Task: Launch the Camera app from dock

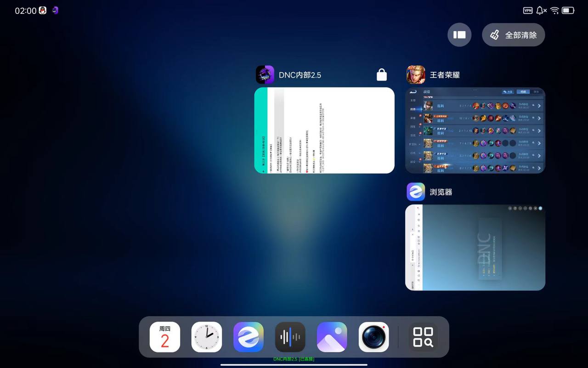Action: pyautogui.click(x=374, y=337)
